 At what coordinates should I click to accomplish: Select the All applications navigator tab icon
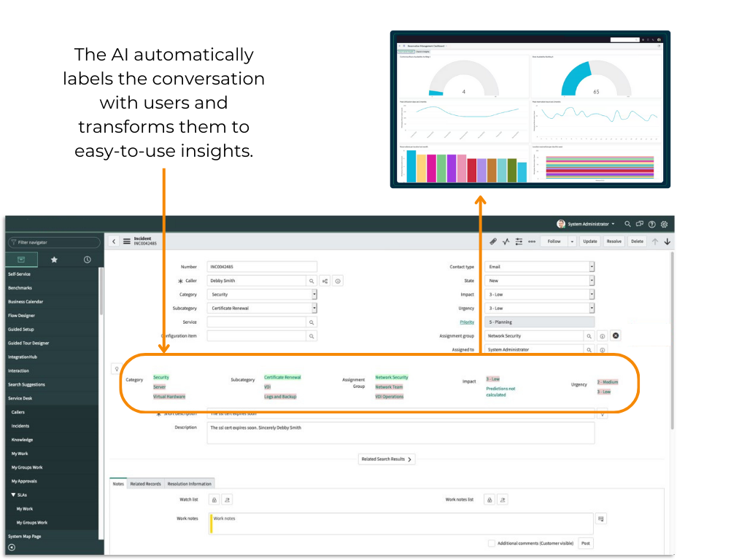pos(21,260)
